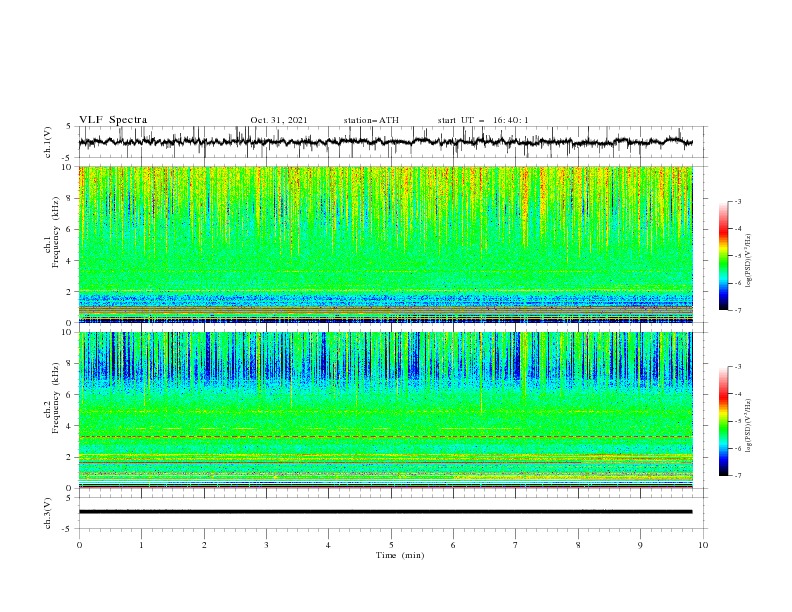
Task: Click the 'Time (min)' axis title
Action: click(400, 555)
